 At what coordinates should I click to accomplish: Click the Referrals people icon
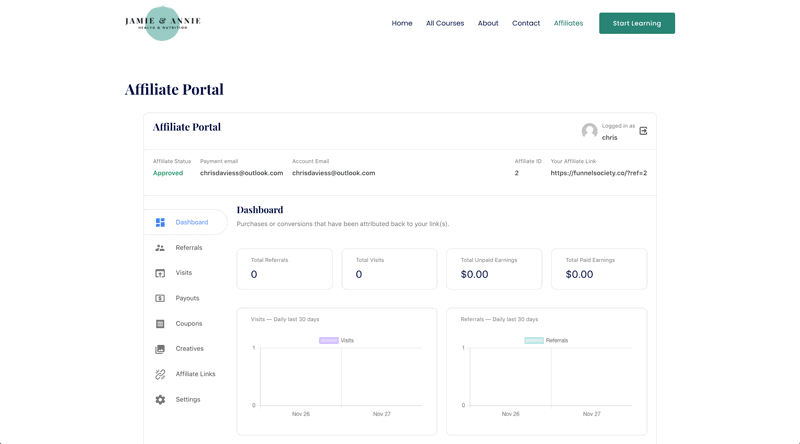click(160, 248)
